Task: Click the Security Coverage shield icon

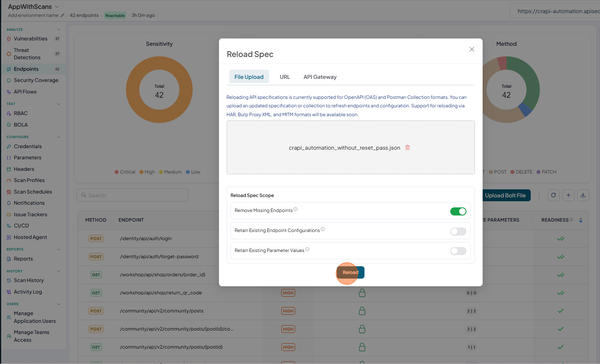Action: [x=9, y=80]
